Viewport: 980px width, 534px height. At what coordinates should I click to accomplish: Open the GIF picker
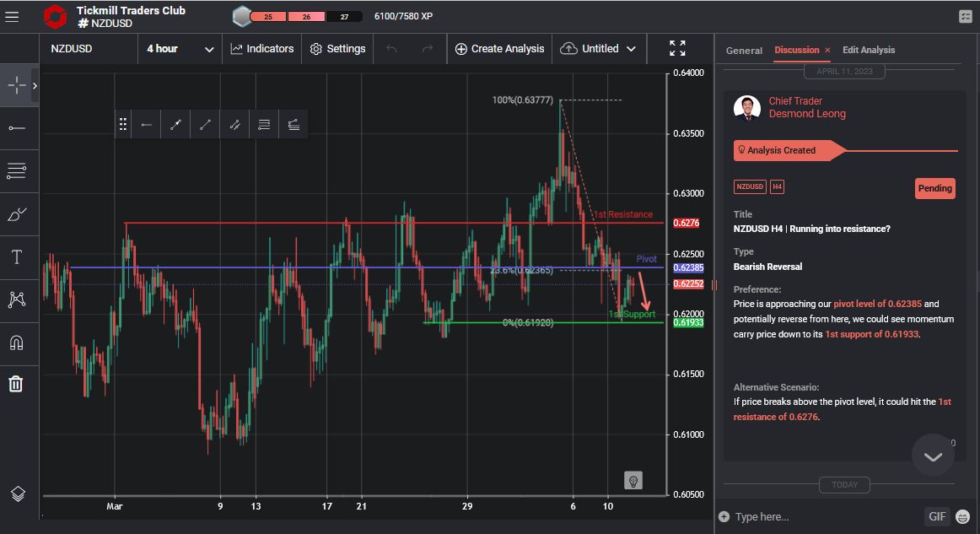tap(937, 516)
